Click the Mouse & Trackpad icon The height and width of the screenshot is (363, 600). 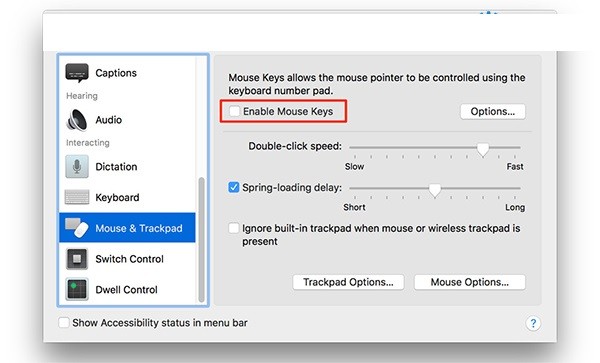(77, 228)
